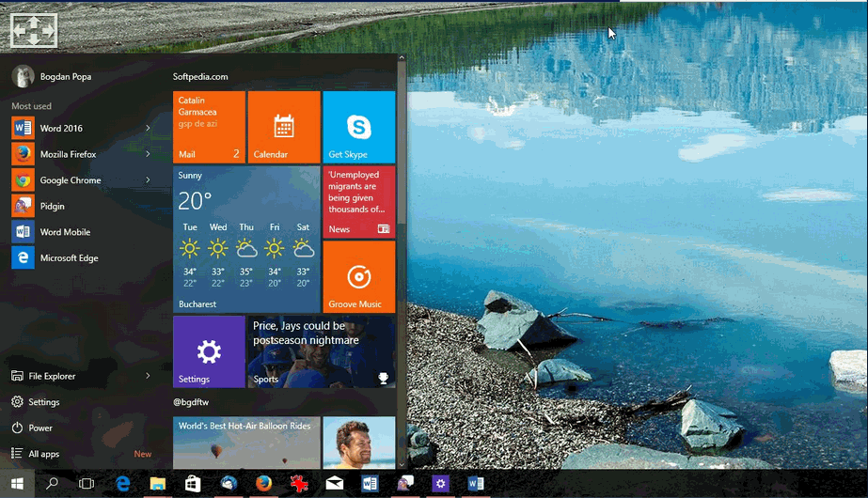Screen dimensions: 868x498
Task: Open File Explorer on taskbar
Action: [x=158, y=484]
